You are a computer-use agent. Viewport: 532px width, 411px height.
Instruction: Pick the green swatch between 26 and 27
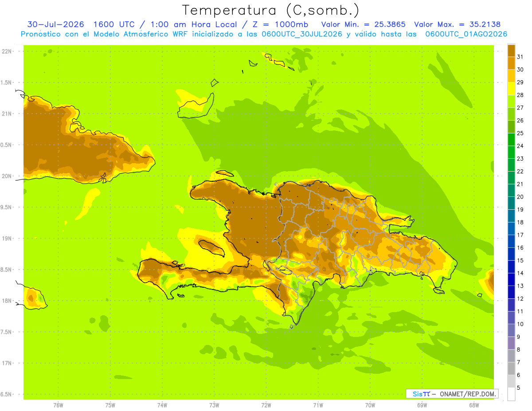click(x=511, y=114)
